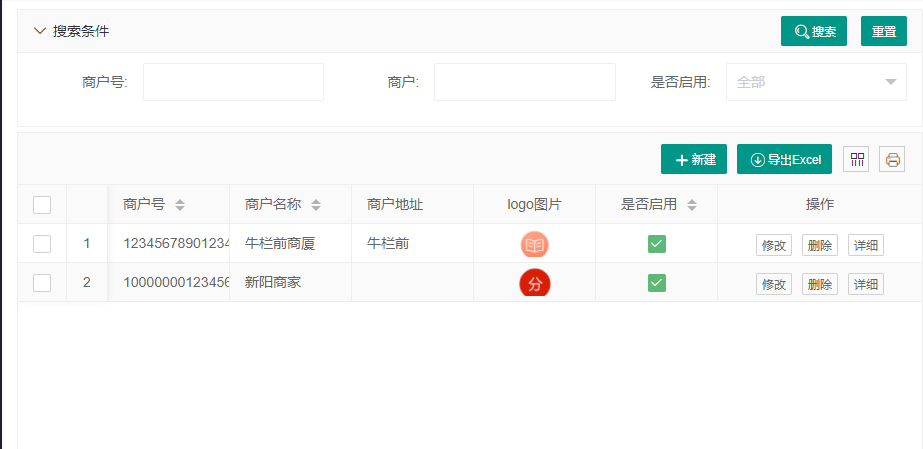Screen dimensions: 923x449
Task: Click merchant number 1234567890123 cell
Action: 168,244
